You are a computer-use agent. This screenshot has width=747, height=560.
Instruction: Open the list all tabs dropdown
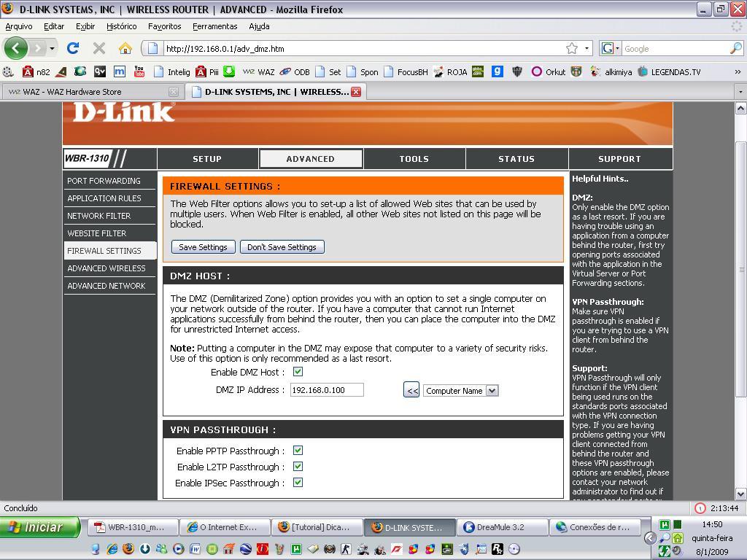[x=740, y=91]
